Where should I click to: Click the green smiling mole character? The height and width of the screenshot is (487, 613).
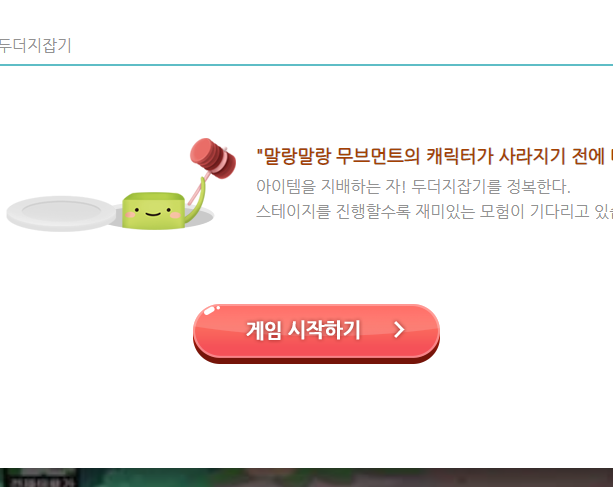[x=154, y=210]
